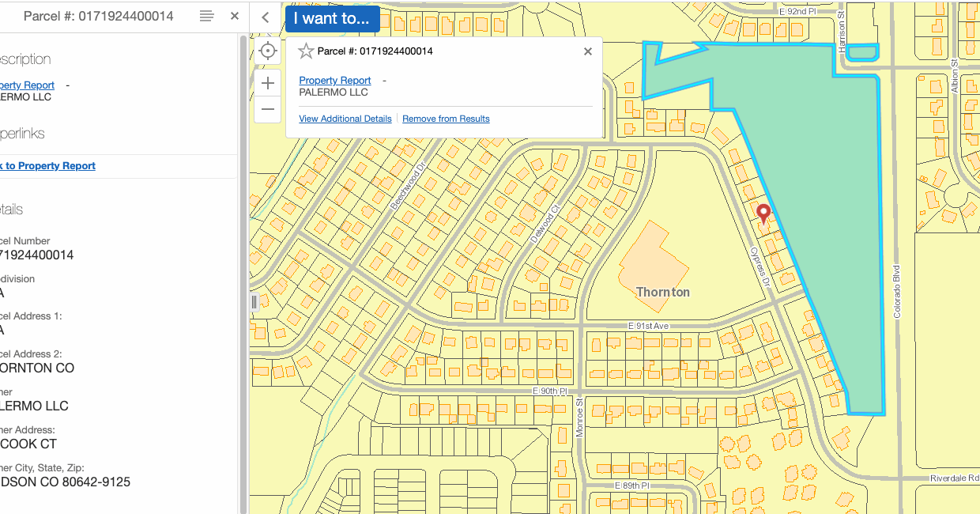Screen dimensions: 980x514
Task: Collapse the side panel with the arrow
Action: [x=266, y=17]
